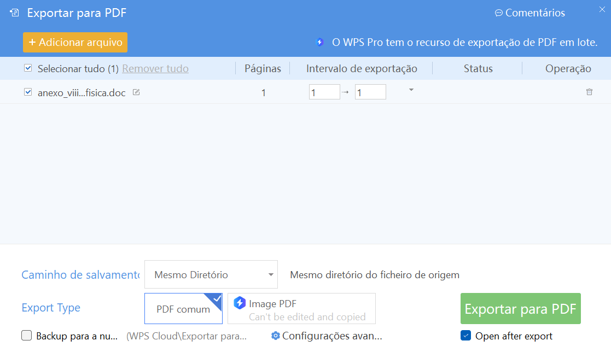Click the Remover tudo link

(x=155, y=68)
